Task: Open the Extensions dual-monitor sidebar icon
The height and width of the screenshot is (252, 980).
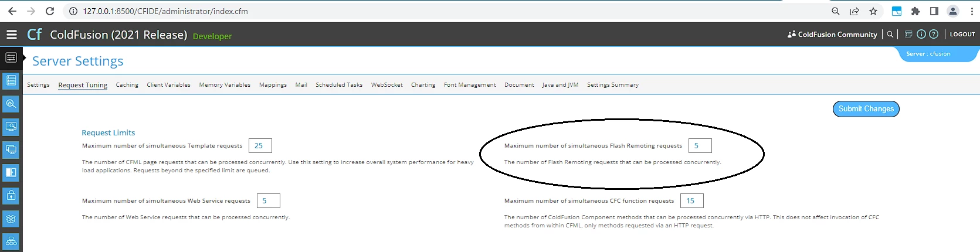Action: [x=11, y=149]
